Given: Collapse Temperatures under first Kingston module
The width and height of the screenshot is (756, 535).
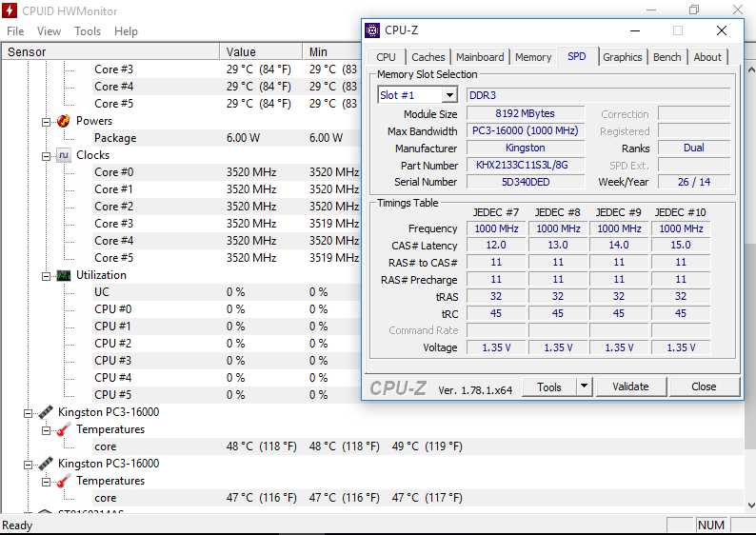Looking at the screenshot, I should (x=46, y=430).
